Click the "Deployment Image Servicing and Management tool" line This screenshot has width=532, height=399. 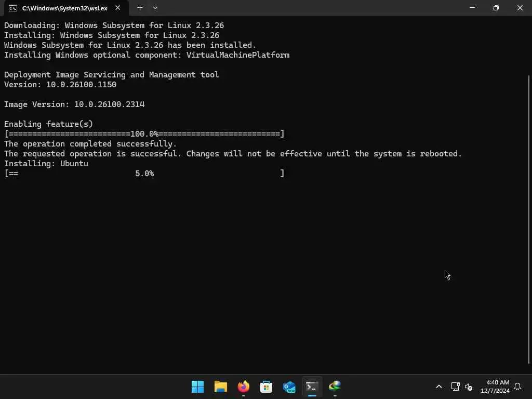pos(111,75)
